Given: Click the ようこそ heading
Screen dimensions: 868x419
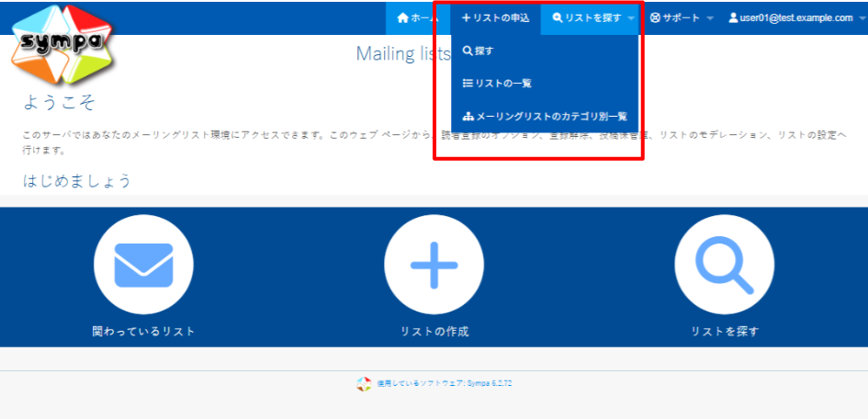Looking at the screenshot, I should point(59,102).
